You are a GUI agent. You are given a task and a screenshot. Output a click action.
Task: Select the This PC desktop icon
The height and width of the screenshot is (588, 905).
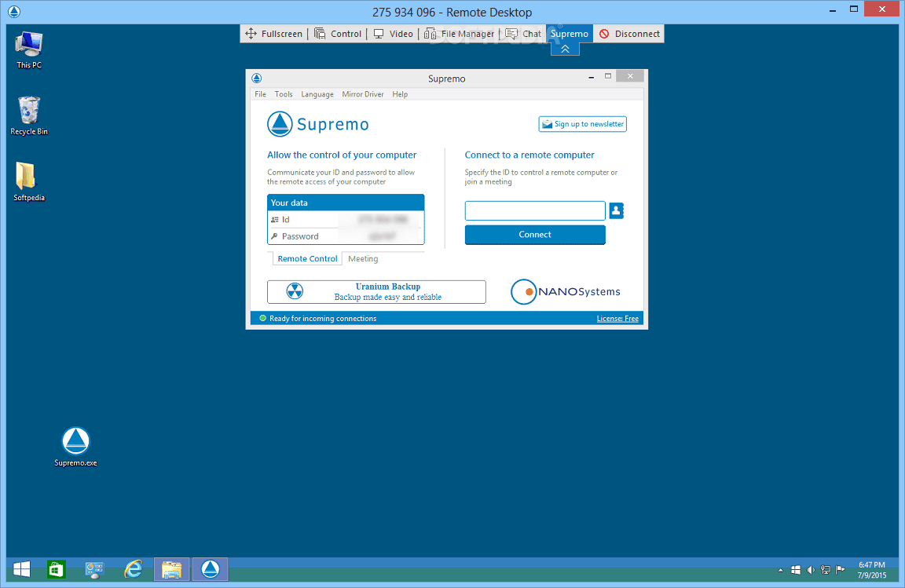(29, 50)
